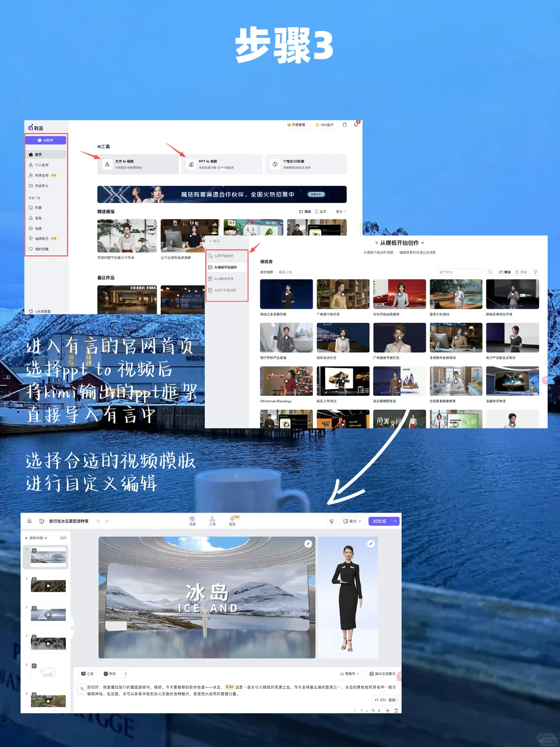The image size is (560, 747).
Task: Select the 文本 to 视频 tool card
Action: pyautogui.click(x=138, y=164)
